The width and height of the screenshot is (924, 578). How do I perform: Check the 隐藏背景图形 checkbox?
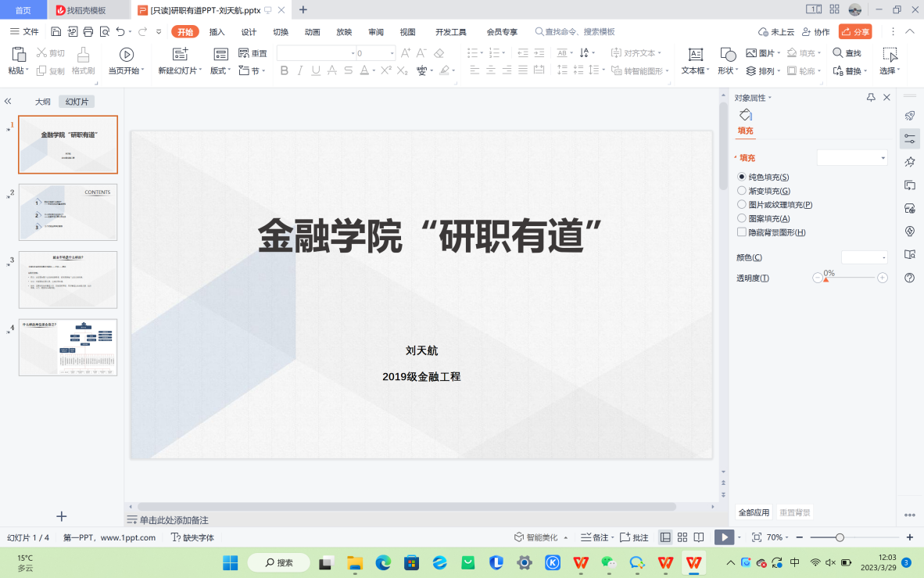tap(742, 232)
